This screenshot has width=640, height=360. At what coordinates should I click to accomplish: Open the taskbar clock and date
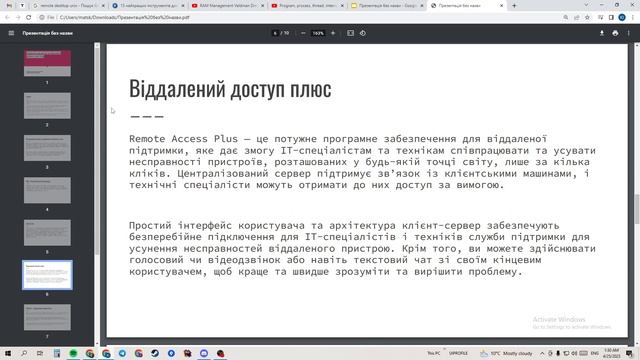pos(611,353)
